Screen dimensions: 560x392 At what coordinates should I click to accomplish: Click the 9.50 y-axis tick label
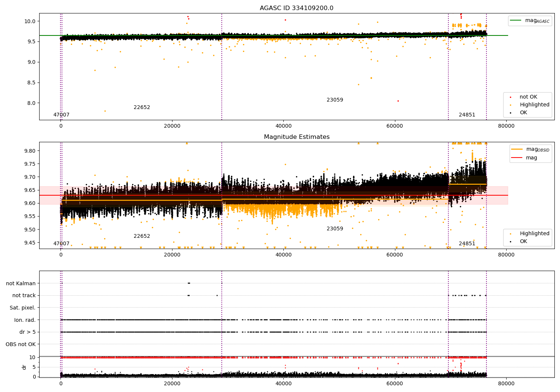(x=30, y=230)
